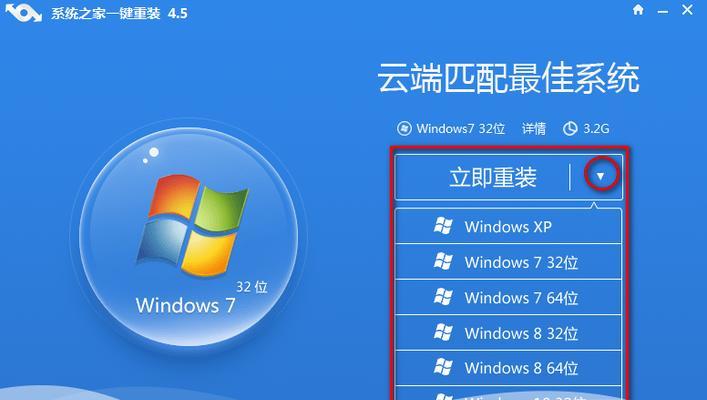Click the 系统之家一键重装 4.5 title
The width and height of the screenshot is (707, 400).
119,13
